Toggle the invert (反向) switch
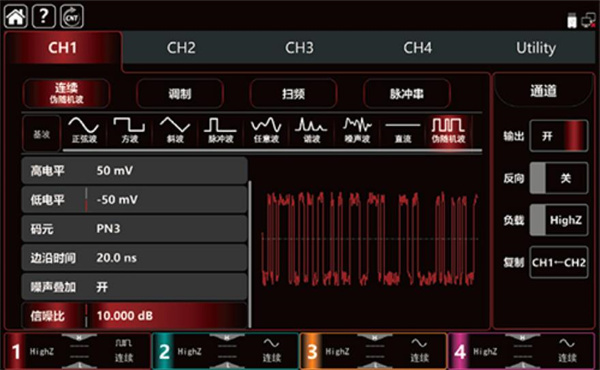 point(559,178)
